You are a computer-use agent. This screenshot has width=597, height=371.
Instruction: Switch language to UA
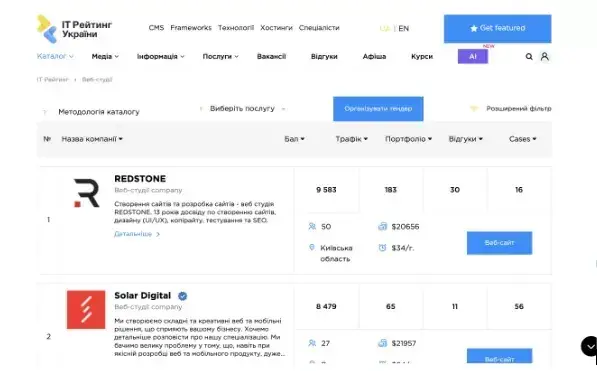coord(385,29)
